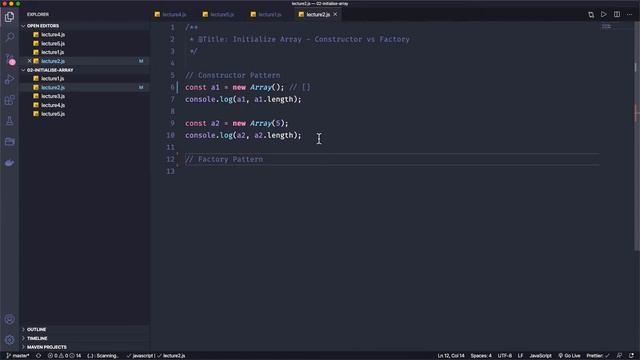Open Accounts icon in activity bar
Screen dimensions: 640x360
(9, 319)
